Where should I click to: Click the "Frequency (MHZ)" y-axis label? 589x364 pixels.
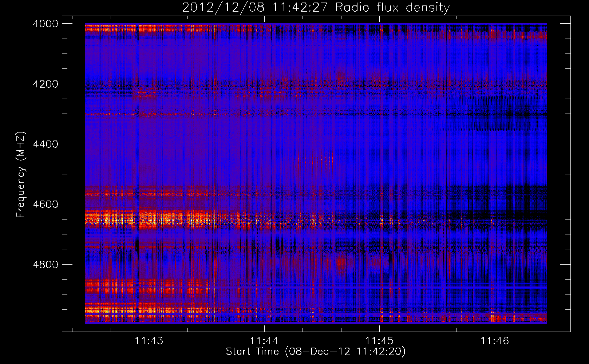pyautogui.click(x=21, y=175)
